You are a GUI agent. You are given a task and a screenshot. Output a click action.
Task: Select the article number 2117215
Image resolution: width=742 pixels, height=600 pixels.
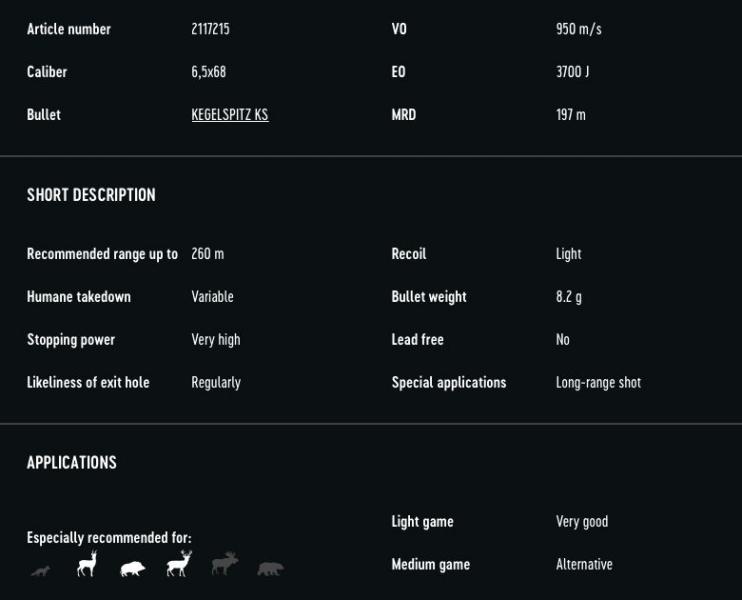[211, 29]
